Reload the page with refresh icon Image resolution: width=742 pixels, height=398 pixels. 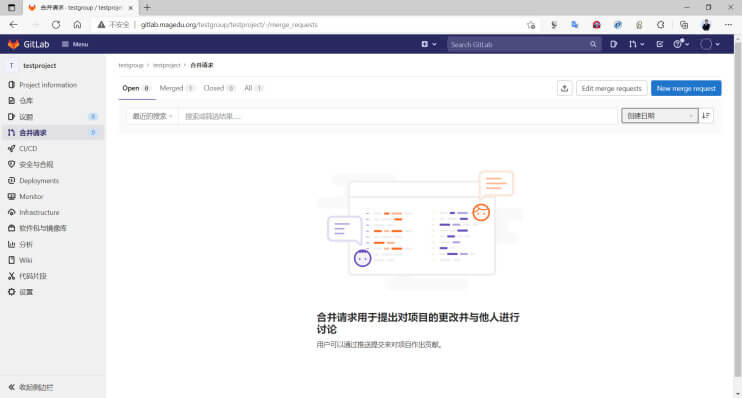pyautogui.click(x=56, y=25)
